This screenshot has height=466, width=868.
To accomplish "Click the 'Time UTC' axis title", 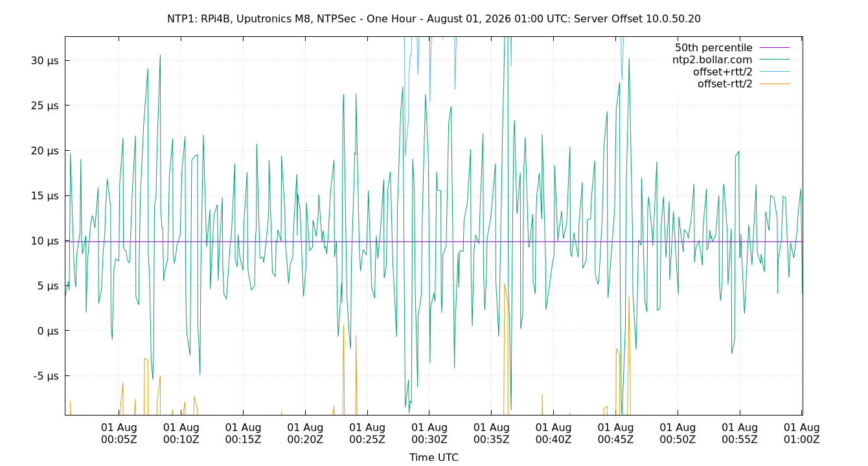I will (x=434, y=458).
